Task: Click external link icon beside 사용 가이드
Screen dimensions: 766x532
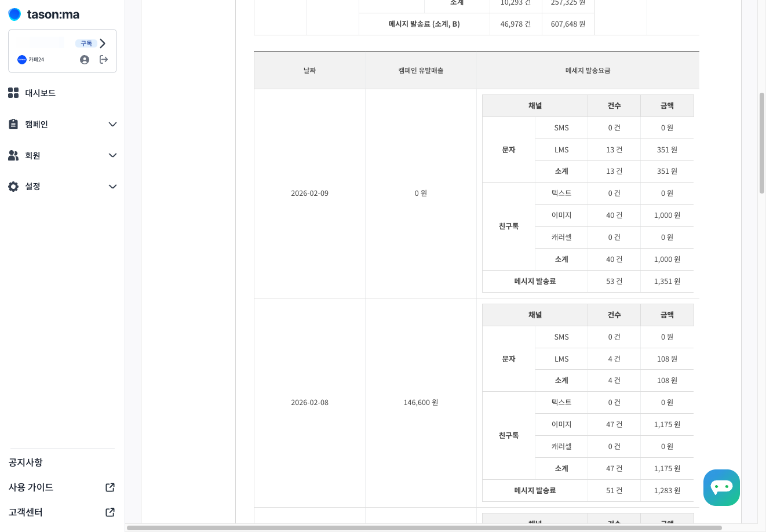Action: (x=110, y=487)
